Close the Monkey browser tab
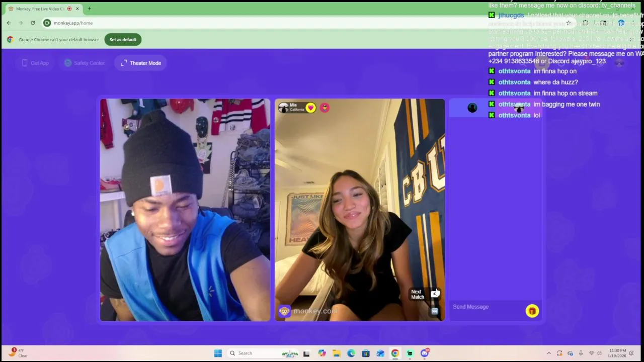644x362 pixels. tap(77, 9)
